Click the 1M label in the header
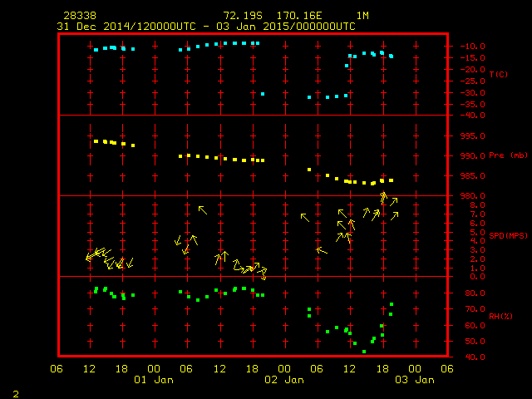Image resolution: width=532 pixels, height=399 pixels. coord(362,16)
